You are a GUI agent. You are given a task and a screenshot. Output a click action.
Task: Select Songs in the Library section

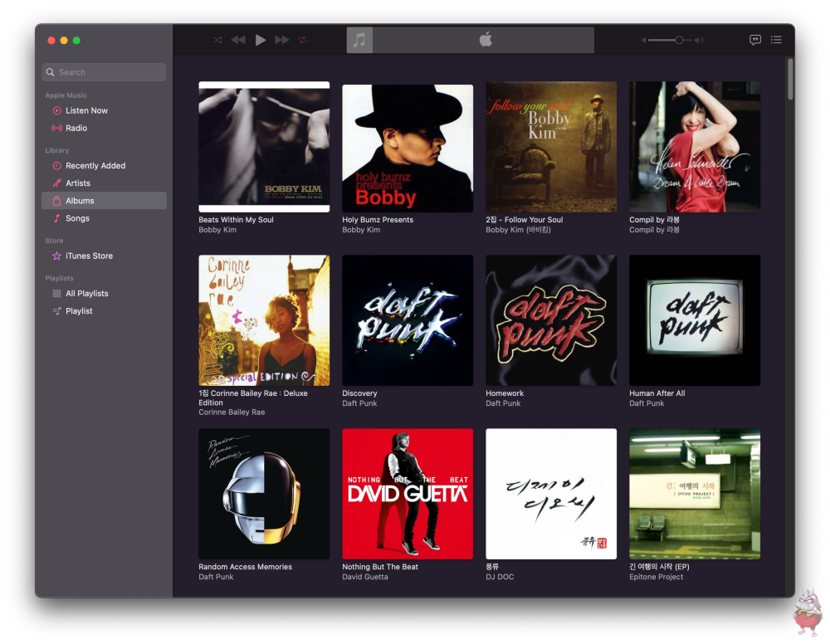click(x=104, y=218)
